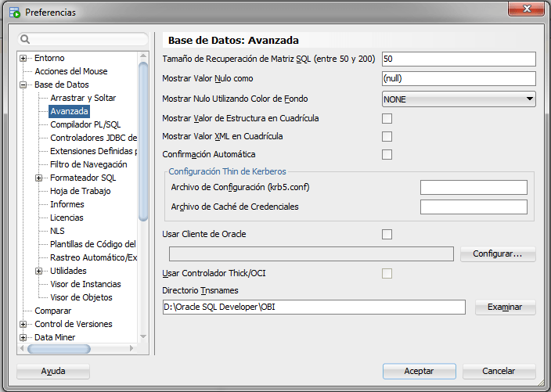The height and width of the screenshot is (392, 551).
Task: Click the Archivo de Configuración krb5.conf field
Action: [474, 187]
